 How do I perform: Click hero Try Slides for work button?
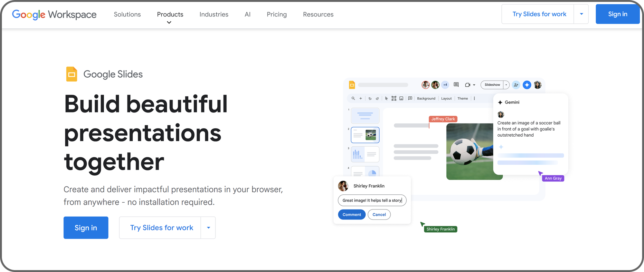click(x=160, y=228)
